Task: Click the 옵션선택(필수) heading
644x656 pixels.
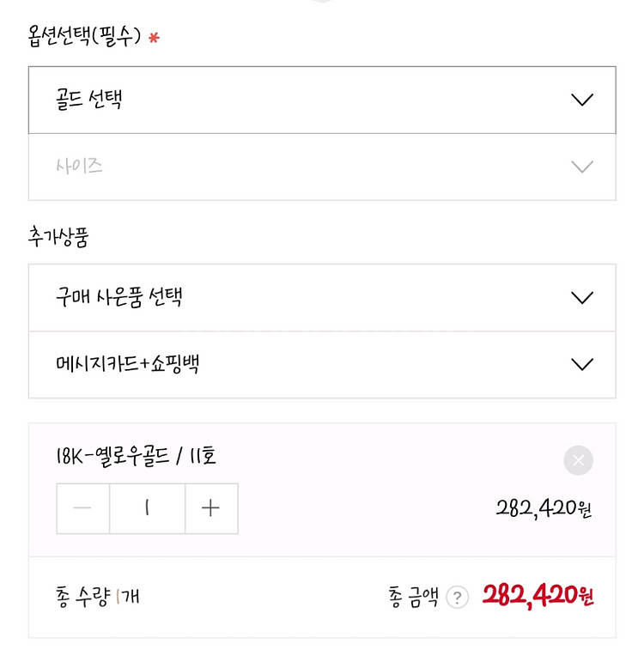Action: pos(84,38)
